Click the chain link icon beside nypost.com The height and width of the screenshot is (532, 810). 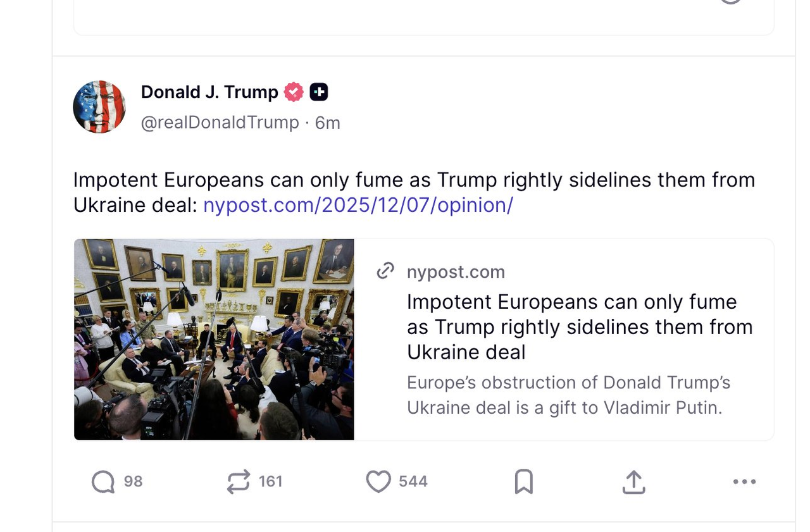click(x=385, y=271)
